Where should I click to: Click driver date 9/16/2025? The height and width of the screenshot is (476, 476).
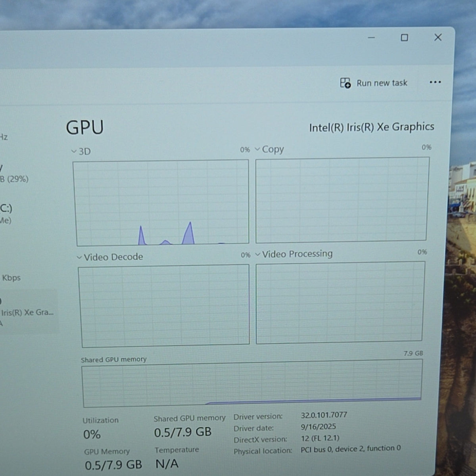318,427
